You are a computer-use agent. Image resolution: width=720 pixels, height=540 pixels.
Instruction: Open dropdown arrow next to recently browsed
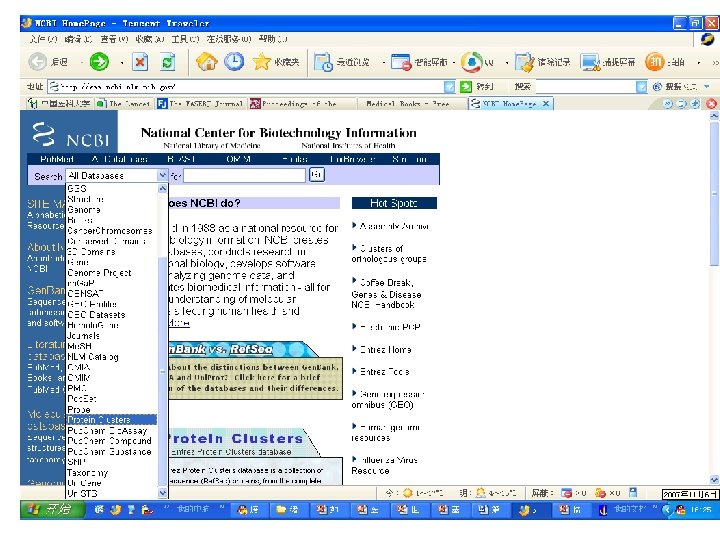pyautogui.click(x=384, y=62)
